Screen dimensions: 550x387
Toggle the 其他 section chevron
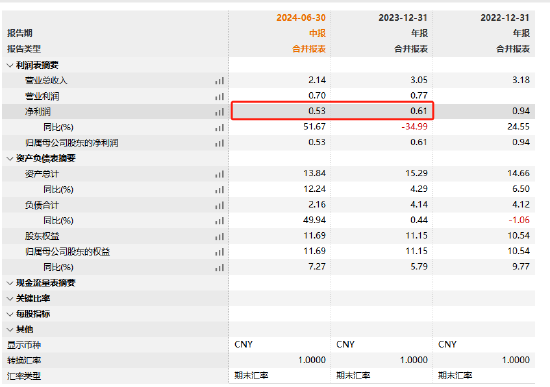10,329
